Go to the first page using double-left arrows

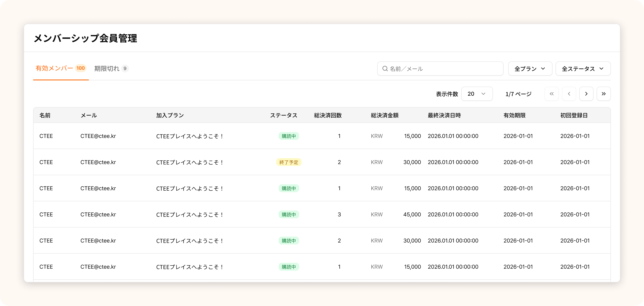tap(552, 94)
